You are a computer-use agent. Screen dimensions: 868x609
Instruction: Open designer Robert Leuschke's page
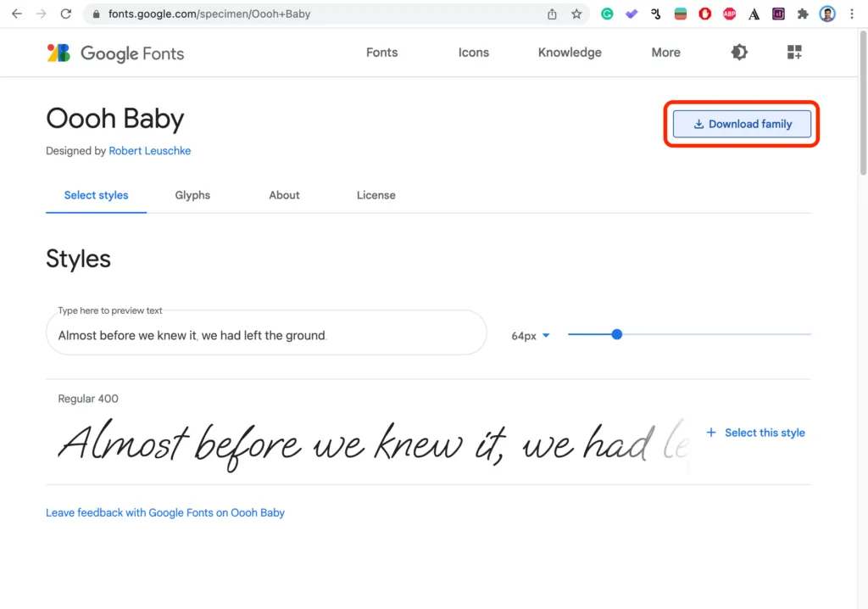click(149, 150)
